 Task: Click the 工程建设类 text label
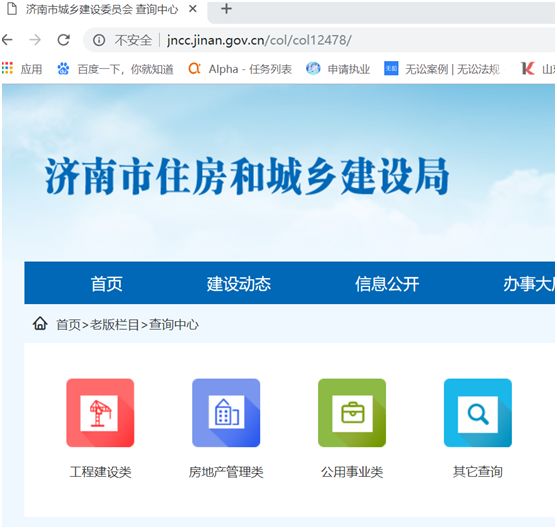pos(101,472)
